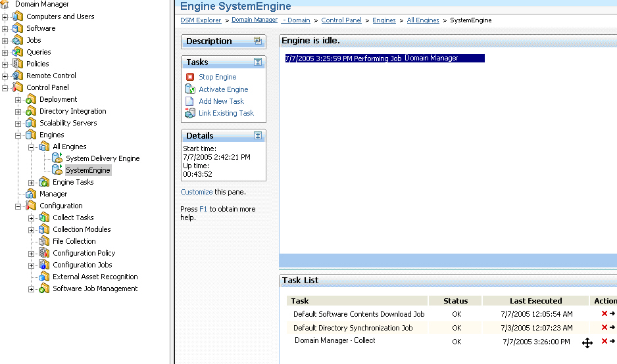This screenshot has width=617, height=364.
Task: Open the Engines breadcrumb link
Action: coord(384,20)
